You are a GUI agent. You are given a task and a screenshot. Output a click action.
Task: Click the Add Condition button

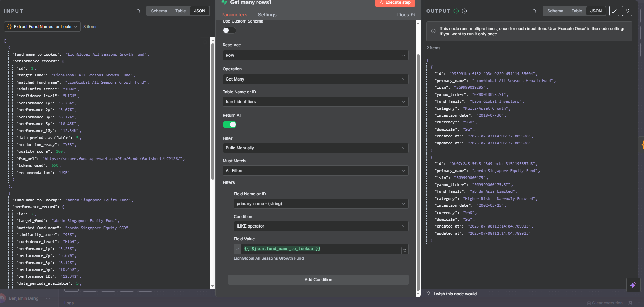click(x=318, y=280)
